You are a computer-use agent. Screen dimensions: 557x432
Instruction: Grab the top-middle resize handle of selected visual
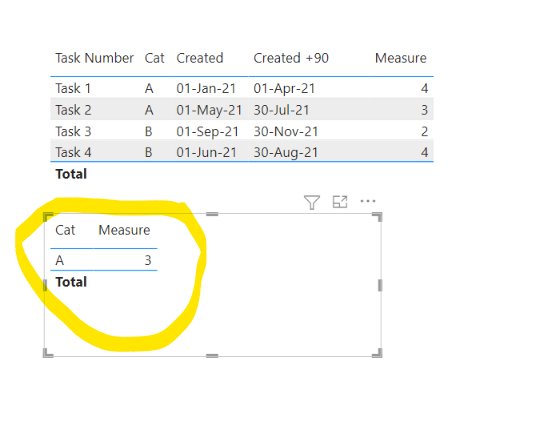point(212,214)
